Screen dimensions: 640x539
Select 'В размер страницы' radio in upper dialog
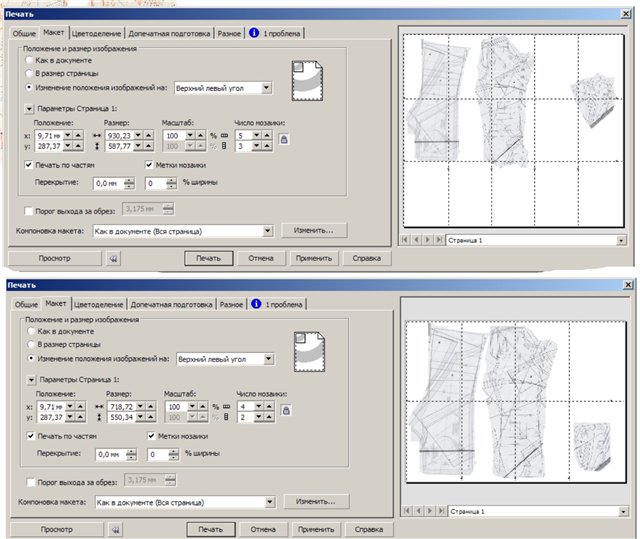click(x=29, y=73)
